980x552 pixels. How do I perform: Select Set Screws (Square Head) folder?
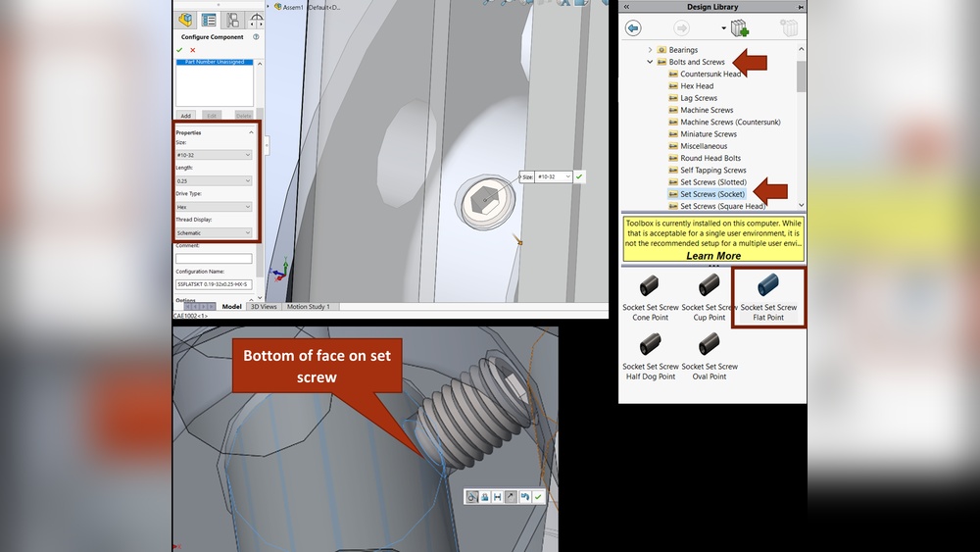[x=717, y=206]
